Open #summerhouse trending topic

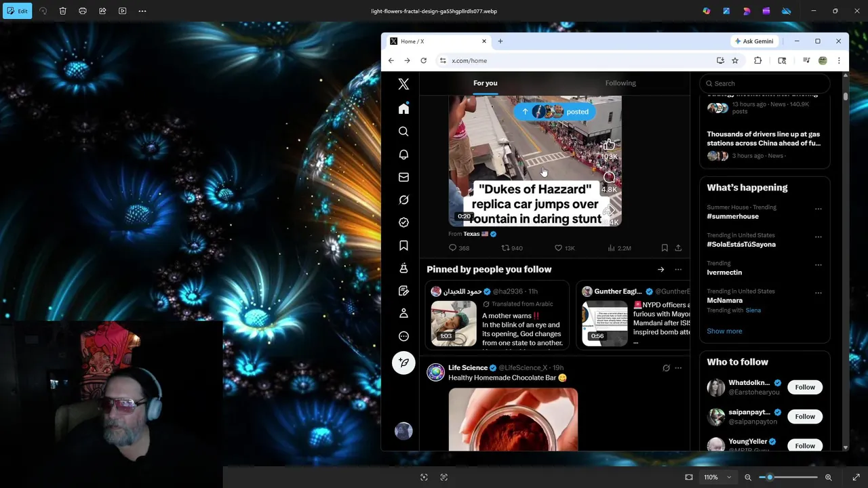coord(733,216)
